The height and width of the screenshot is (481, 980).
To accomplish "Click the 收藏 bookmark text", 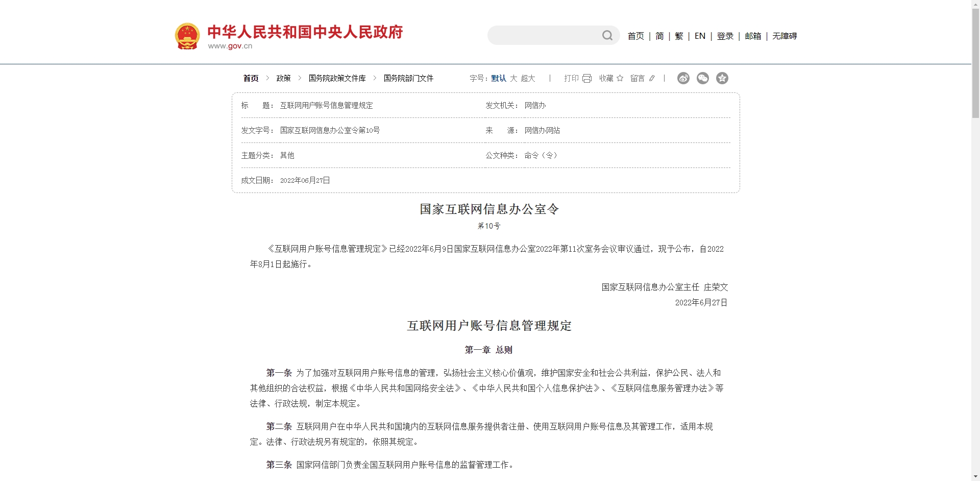I will point(606,78).
